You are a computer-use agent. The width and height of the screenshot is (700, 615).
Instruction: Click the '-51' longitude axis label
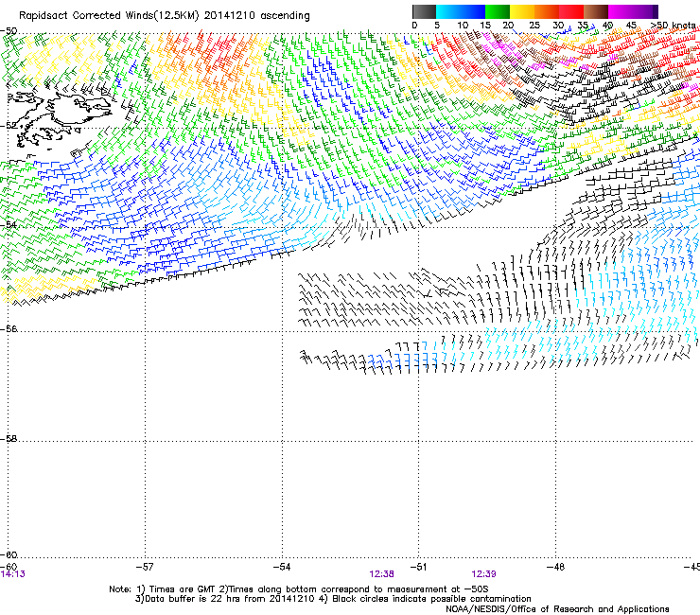coord(418,567)
